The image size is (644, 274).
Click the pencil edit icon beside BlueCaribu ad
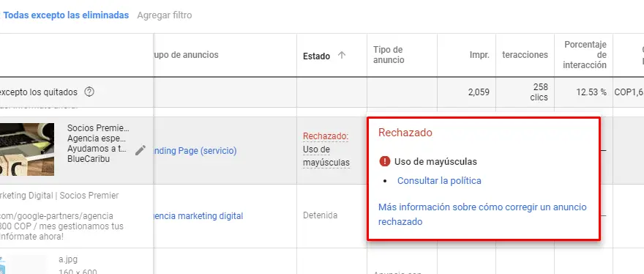point(141,151)
